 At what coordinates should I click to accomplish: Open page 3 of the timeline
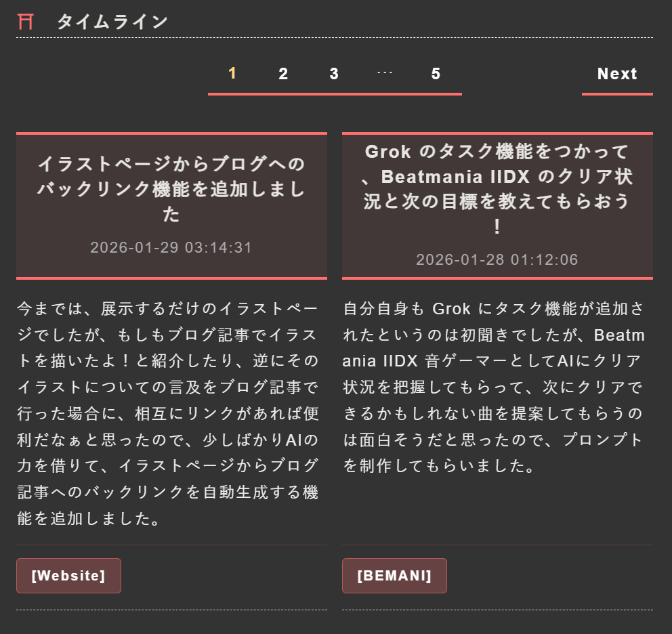click(x=334, y=74)
